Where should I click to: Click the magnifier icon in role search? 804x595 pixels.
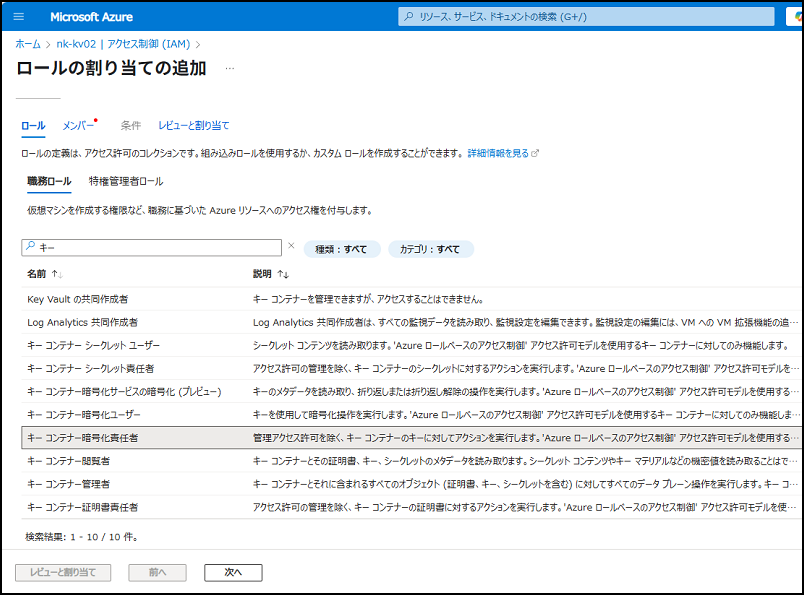(31, 247)
